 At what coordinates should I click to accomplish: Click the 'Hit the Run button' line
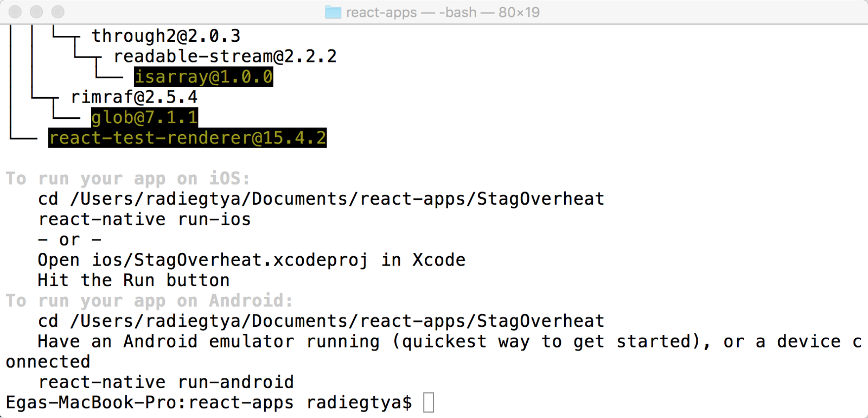(x=133, y=281)
